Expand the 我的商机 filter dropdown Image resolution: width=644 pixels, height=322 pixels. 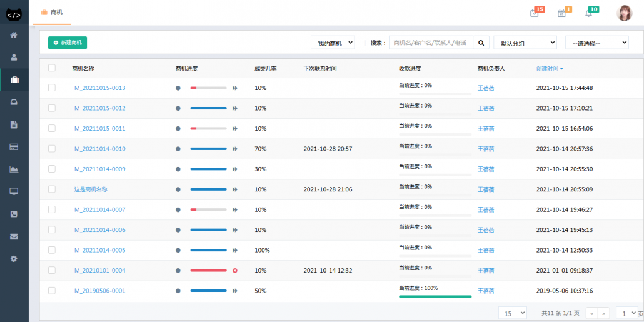[x=333, y=43]
